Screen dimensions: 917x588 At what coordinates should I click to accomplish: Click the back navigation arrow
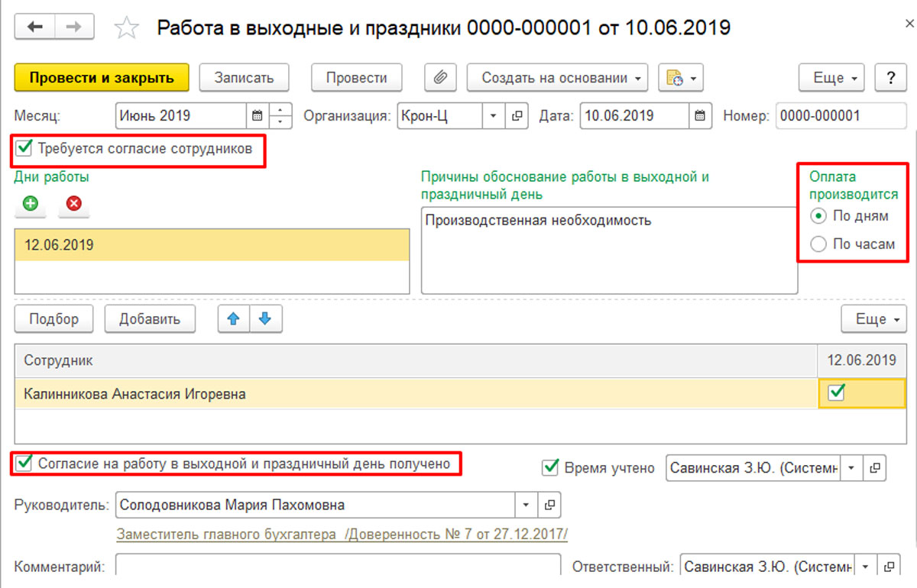pos(35,27)
